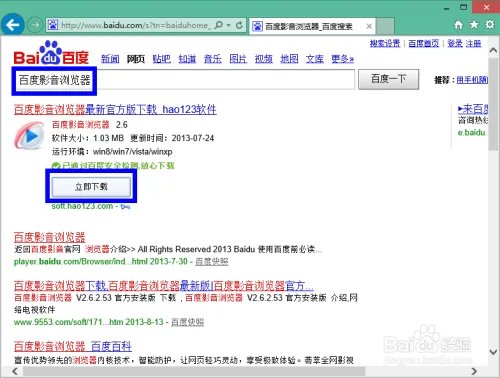The width and height of the screenshot is (500, 378).
Task: Maximize the browser window
Action: click(x=464, y=7)
